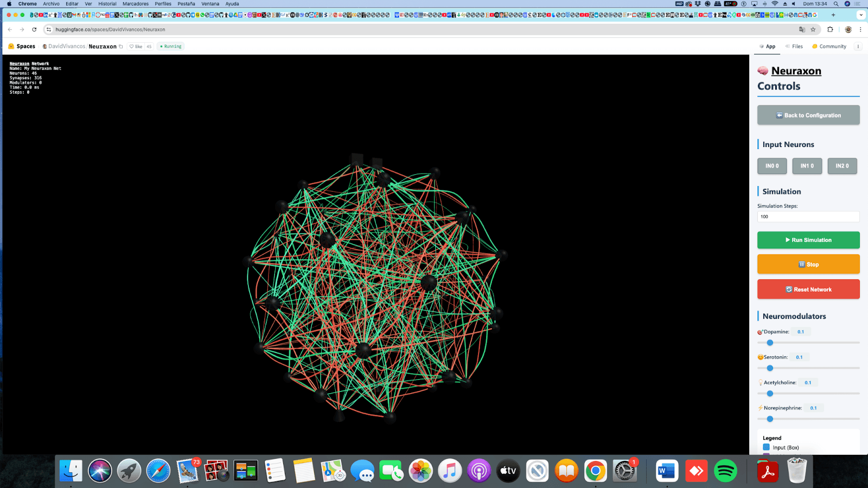Open Spotify from the dock
The height and width of the screenshot is (488, 868).
coord(725,471)
